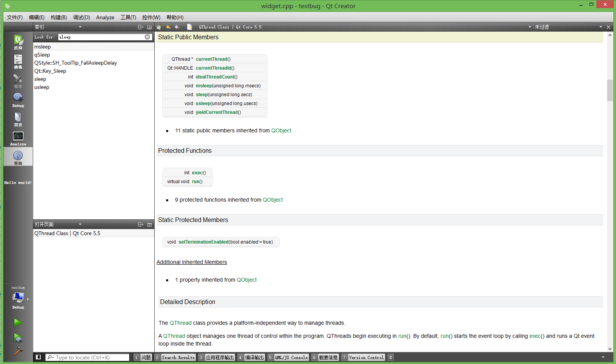
Task: Open the Window menu
Action: coord(151,17)
